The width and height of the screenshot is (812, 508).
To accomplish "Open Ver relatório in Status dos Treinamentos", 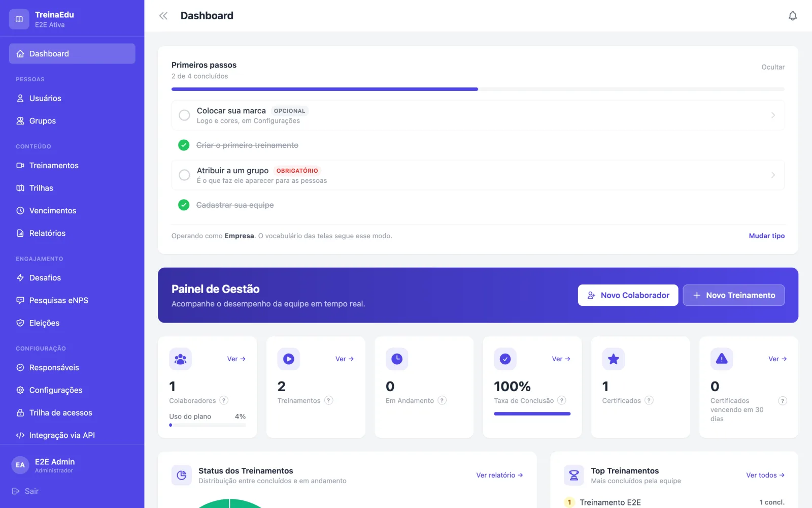I will (499, 475).
